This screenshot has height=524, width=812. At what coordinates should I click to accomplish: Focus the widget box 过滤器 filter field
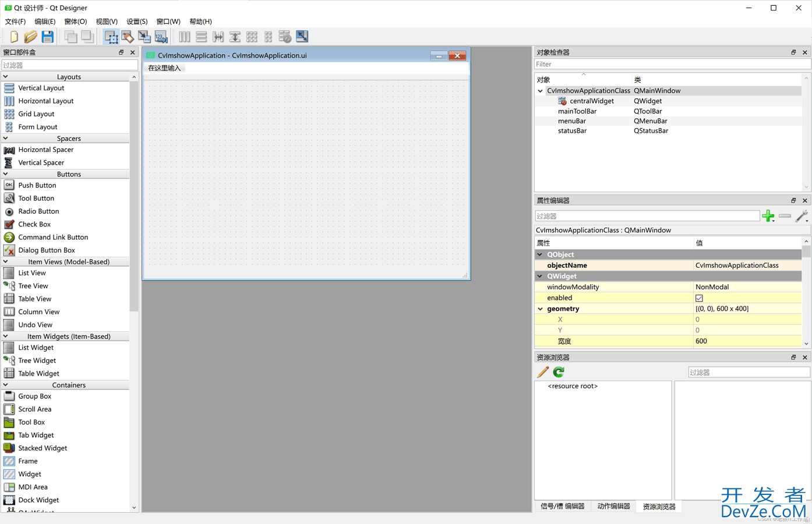click(x=69, y=65)
